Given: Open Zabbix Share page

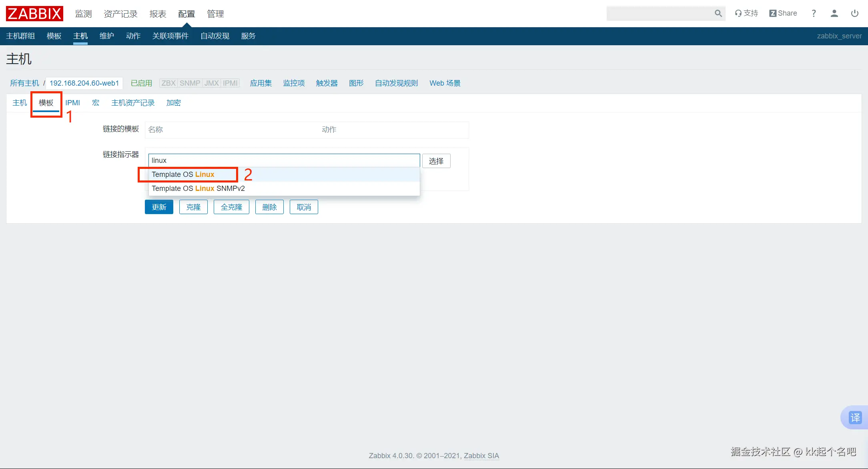Looking at the screenshot, I should tap(783, 13).
